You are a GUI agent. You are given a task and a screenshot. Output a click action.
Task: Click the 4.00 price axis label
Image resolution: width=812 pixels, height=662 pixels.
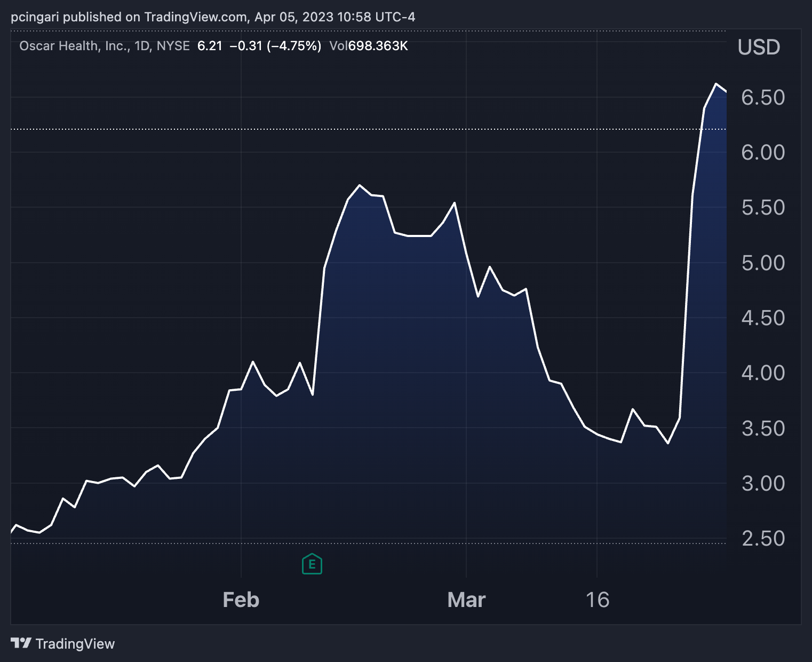coord(763,373)
